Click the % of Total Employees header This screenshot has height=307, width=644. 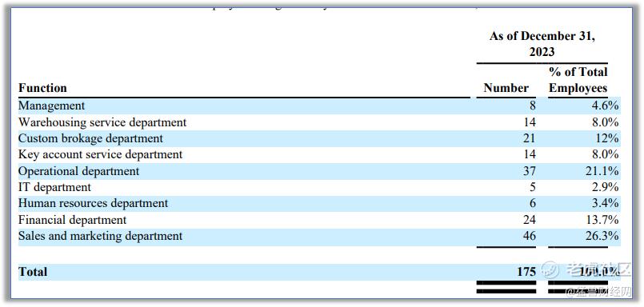[578, 80]
